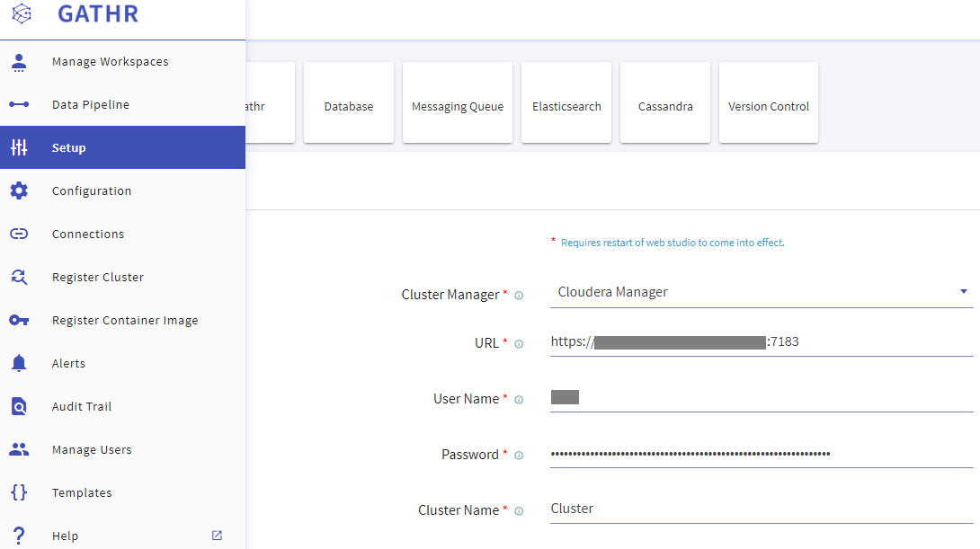Open the Help sidebar entry

(122, 536)
